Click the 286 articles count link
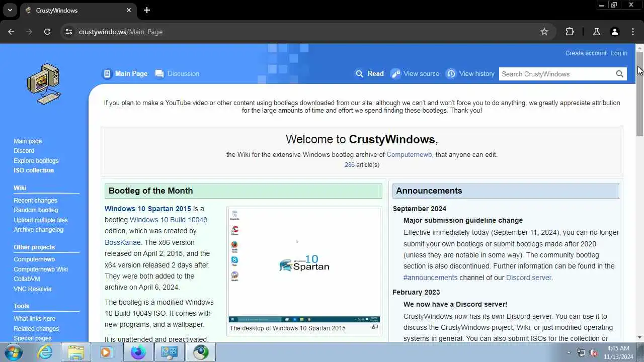 tap(349, 165)
